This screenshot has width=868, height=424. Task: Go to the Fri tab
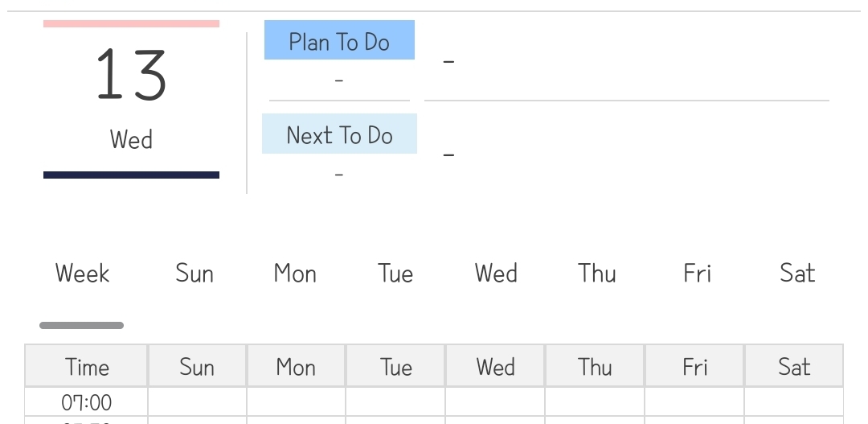(698, 274)
